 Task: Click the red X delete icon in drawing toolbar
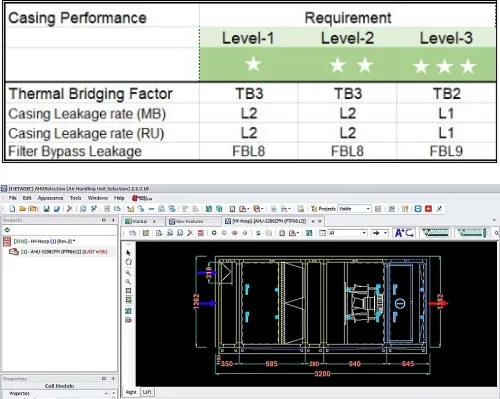[x=190, y=233]
